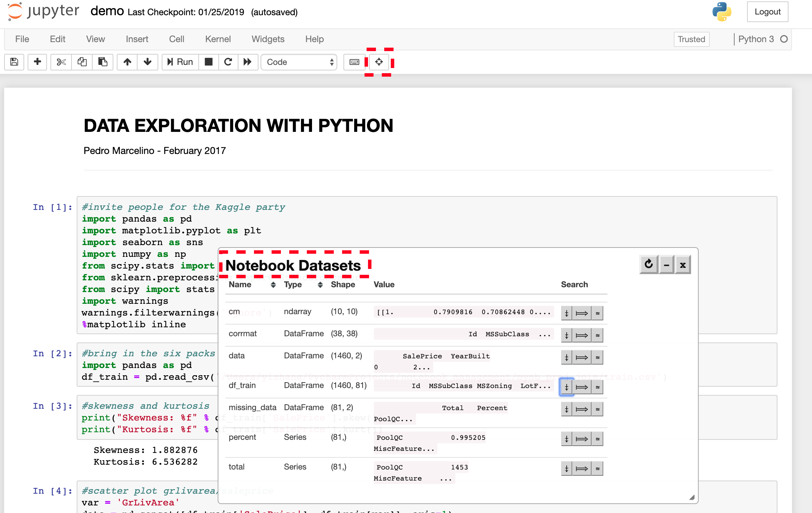812x513 pixels.
Task: Click the Trusted notebook indicator
Action: click(x=691, y=39)
